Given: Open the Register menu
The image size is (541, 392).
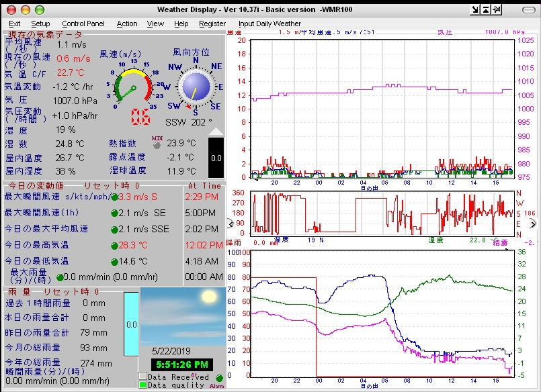Looking at the screenshot, I should pyautogui.click(x=212, y=23).
